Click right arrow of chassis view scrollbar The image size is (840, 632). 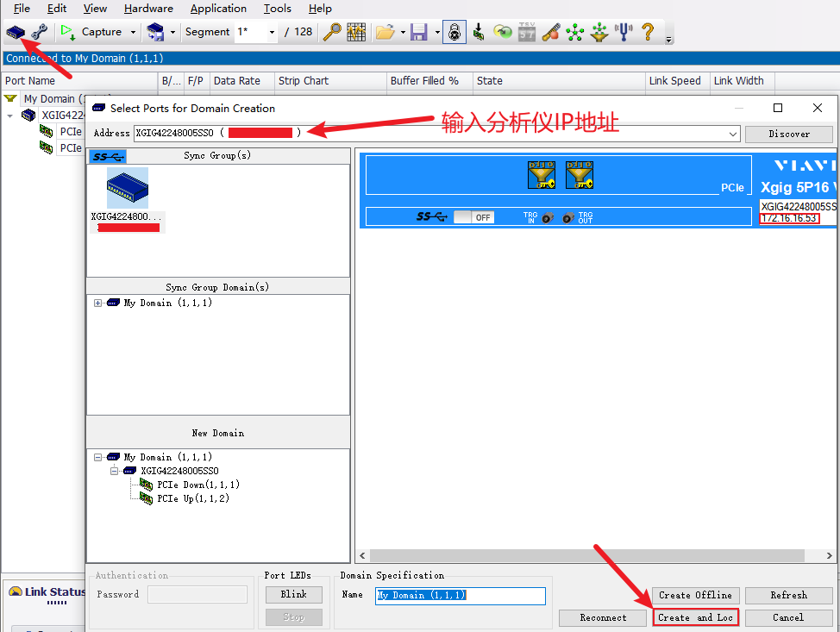point(830,556)
